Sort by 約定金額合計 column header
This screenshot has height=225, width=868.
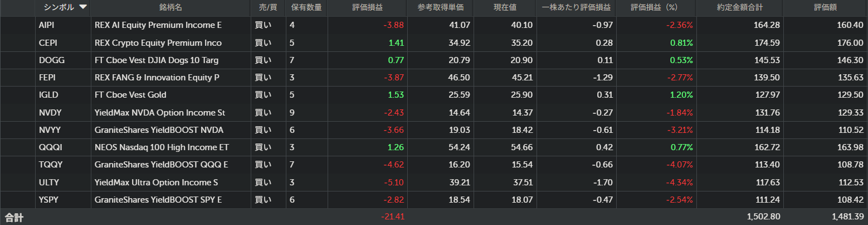[740, 7]
